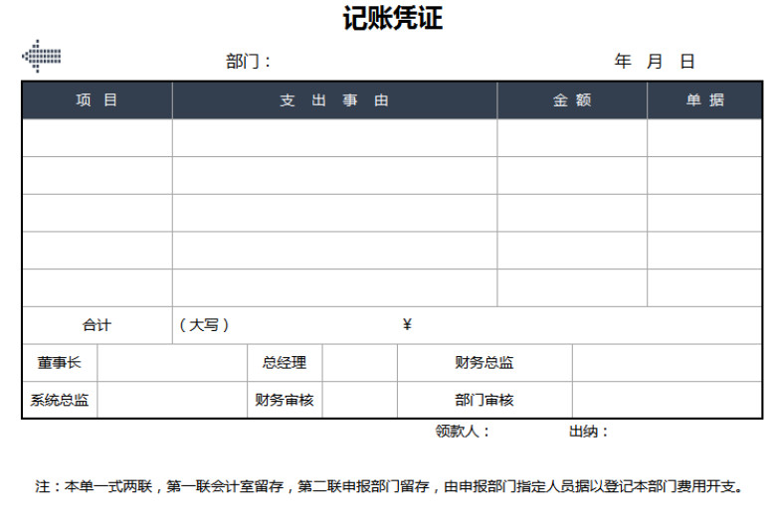
Task: Select the 金 额 column header
Action: (x=572, y=100)
